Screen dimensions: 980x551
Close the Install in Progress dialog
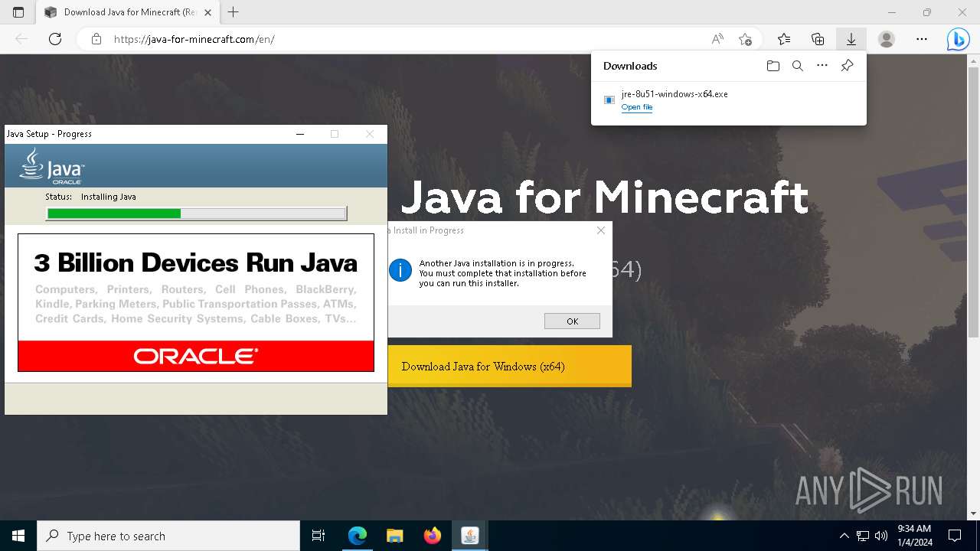point(600,230)
